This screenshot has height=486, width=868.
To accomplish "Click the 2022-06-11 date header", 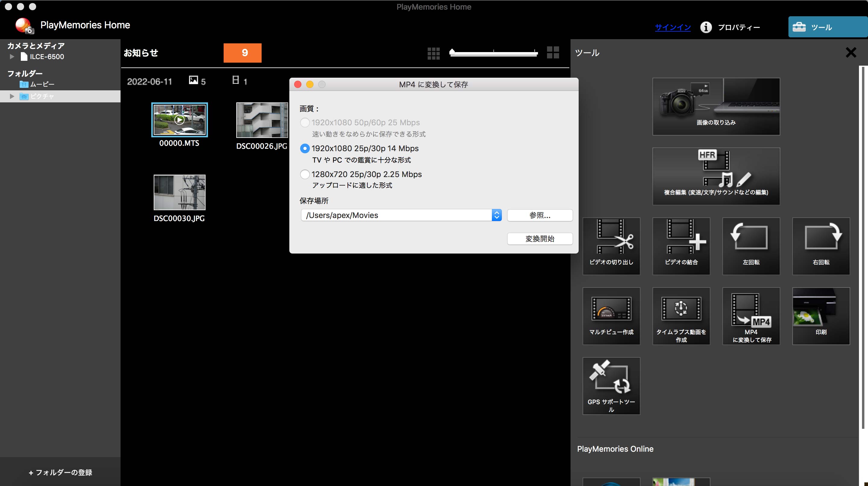I will 149,81.
